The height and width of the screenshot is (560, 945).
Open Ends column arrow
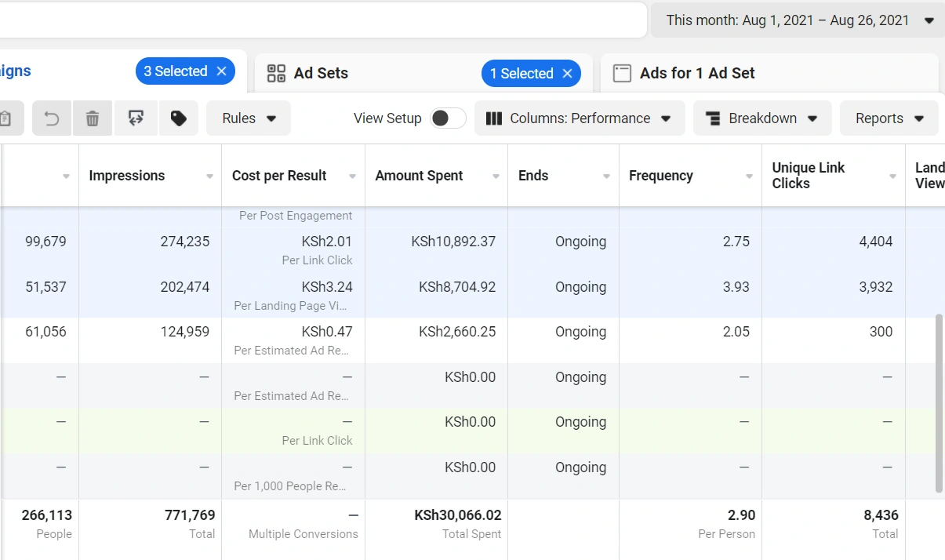coord(606,176)
